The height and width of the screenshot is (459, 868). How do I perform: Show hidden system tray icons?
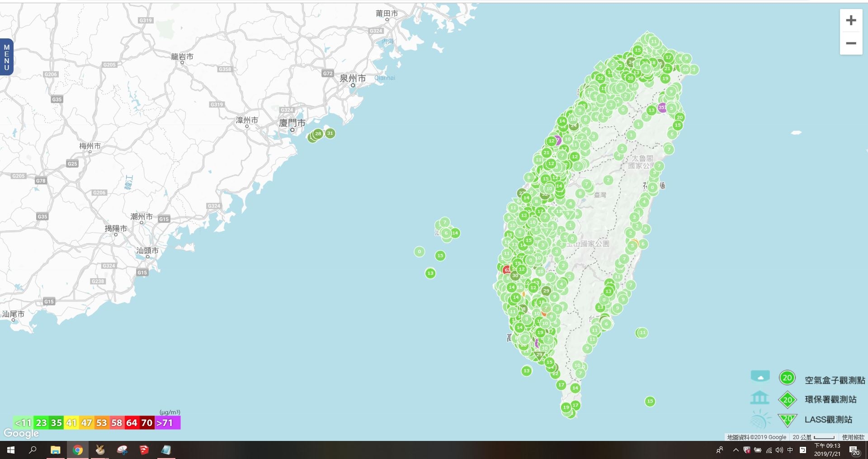736,450
